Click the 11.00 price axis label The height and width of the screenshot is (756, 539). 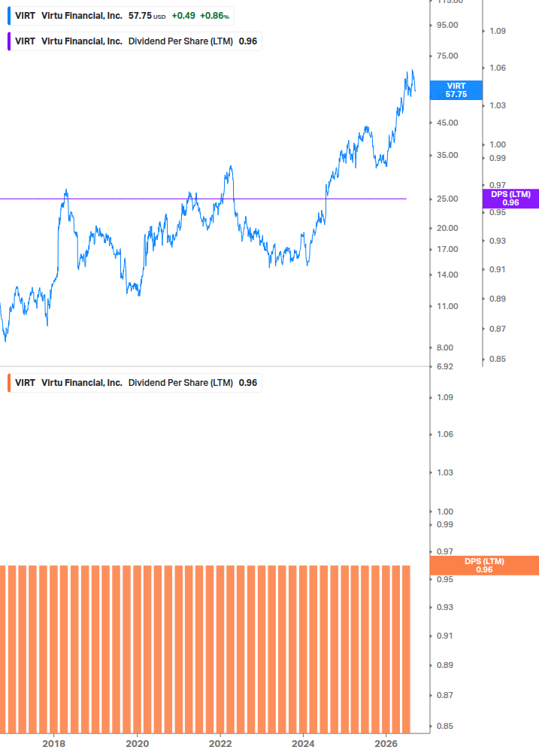pyautogui.click(x=447, y=306)
